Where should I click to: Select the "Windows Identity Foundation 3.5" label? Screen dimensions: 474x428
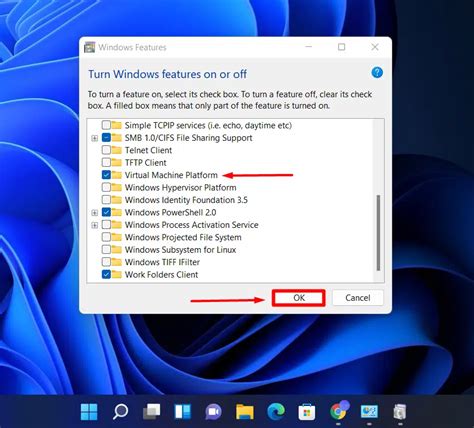click(186, 200)
